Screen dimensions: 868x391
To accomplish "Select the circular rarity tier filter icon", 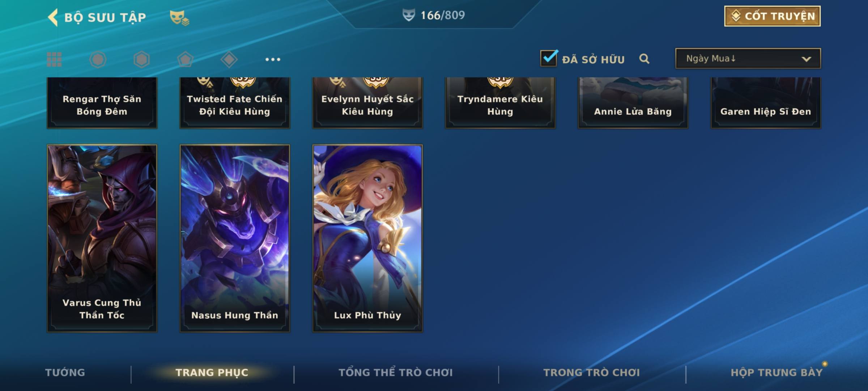I will click(x=98, y=59).
